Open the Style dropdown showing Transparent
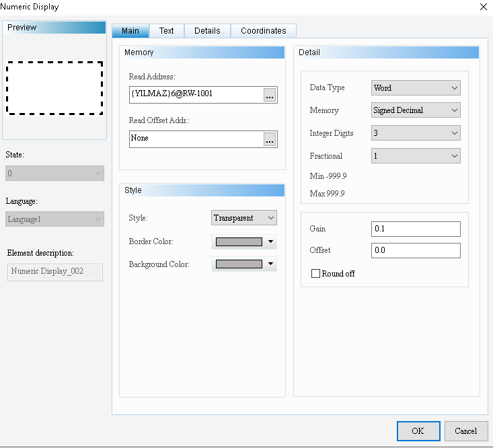The width and height of the screenshot is (493, 448). tap(244, 218)
